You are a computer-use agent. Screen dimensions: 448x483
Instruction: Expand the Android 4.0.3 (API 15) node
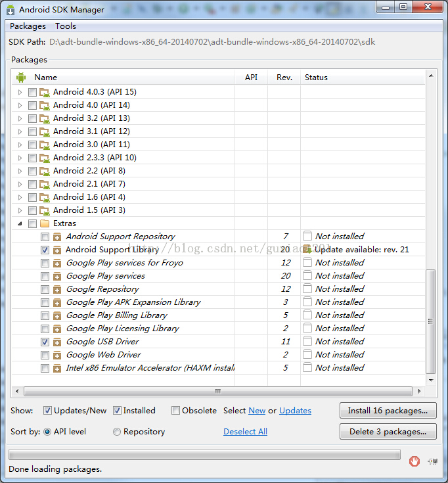[x=20, y=92]
